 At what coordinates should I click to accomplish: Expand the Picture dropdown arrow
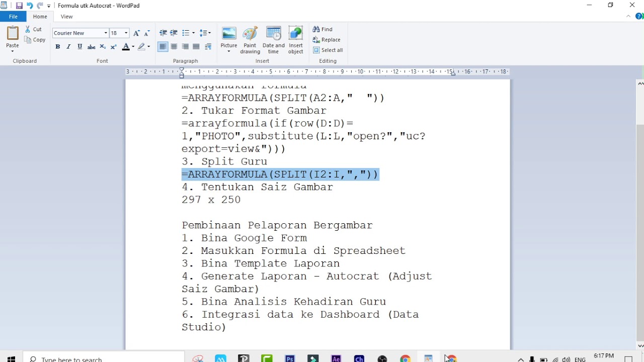229,51
